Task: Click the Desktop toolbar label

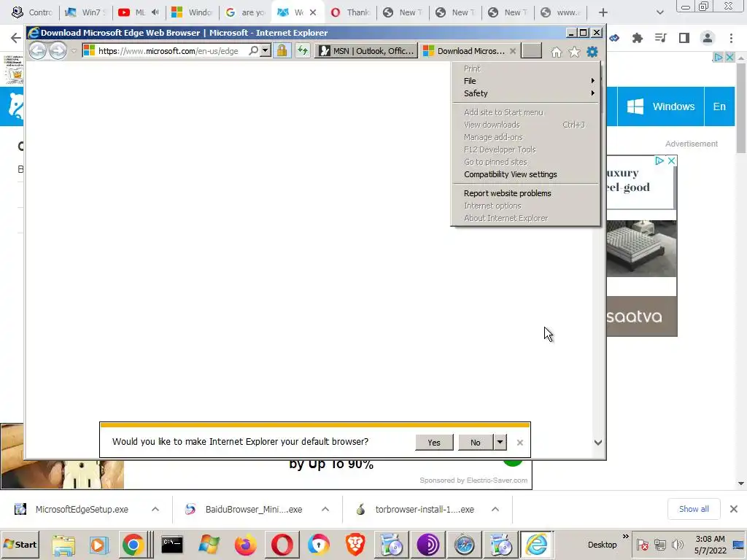Action: coord(602,545)
